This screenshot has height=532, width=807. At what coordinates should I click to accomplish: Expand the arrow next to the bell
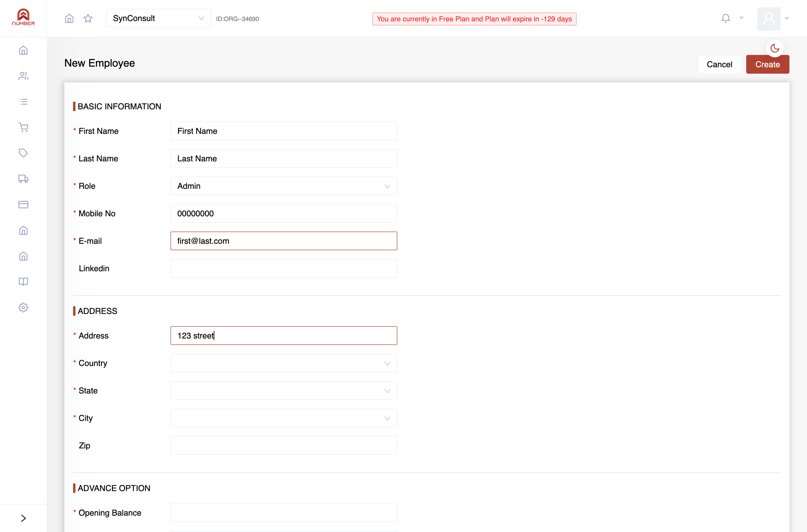coord(742,18)
